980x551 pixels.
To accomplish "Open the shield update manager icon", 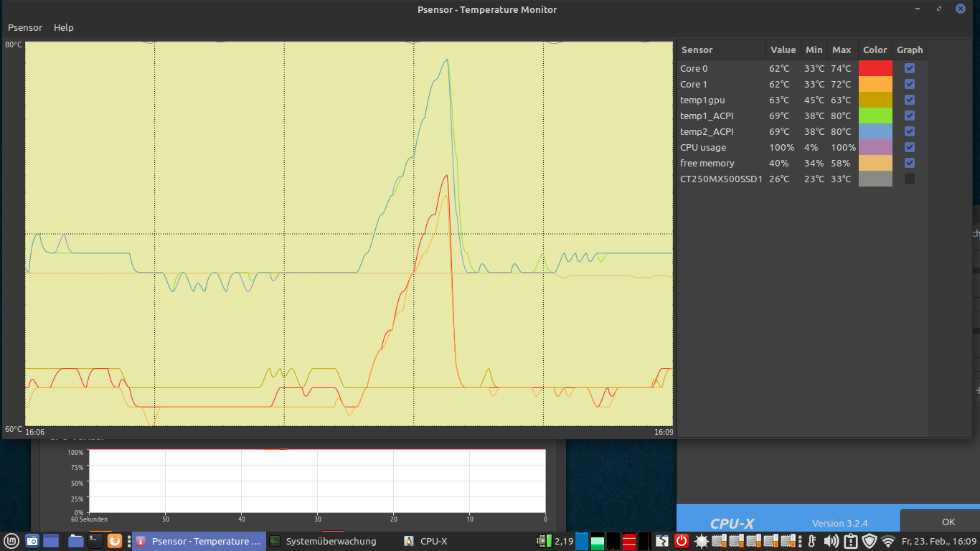I will [x=870, y=541].
